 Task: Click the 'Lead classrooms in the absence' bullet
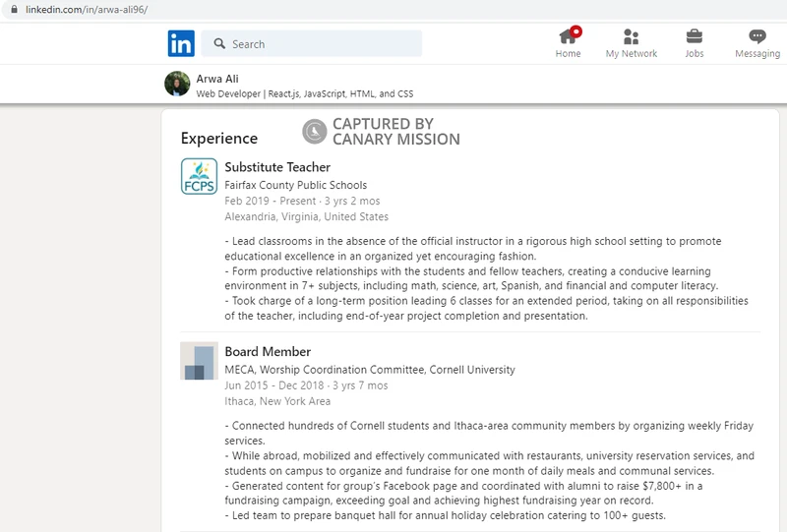click(473, 249)
